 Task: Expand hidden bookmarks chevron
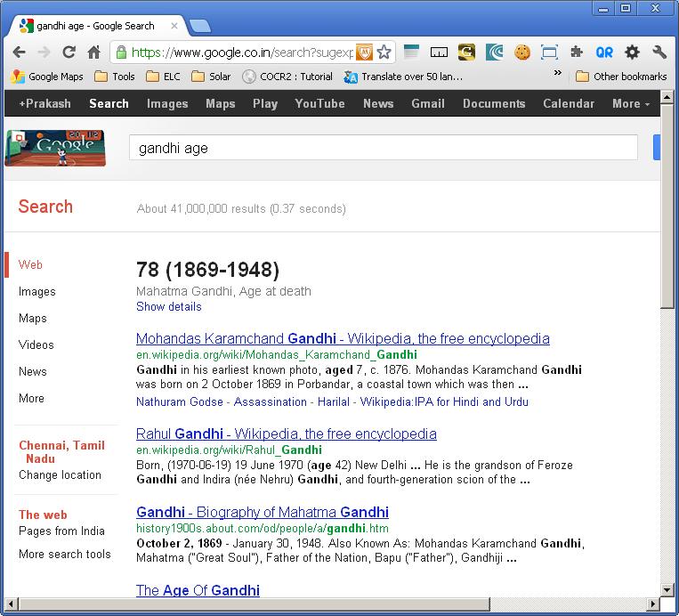pyautogui.click(x=558, y=73)
